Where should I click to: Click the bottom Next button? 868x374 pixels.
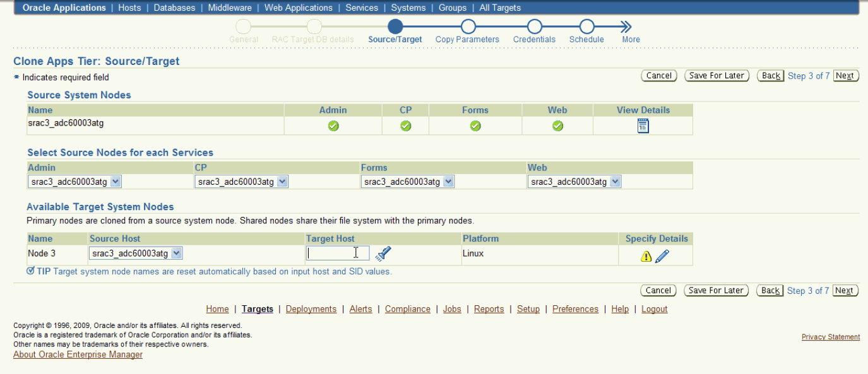point(845,291)
